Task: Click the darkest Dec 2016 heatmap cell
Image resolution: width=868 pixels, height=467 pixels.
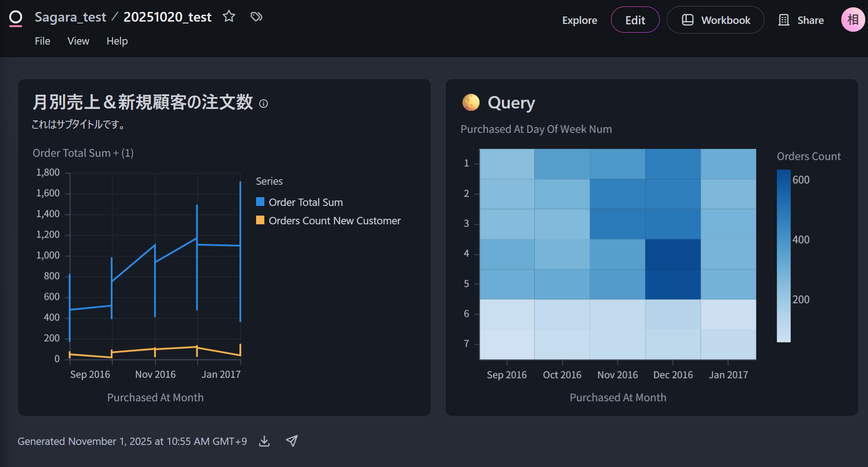Action: pos(673,269)
